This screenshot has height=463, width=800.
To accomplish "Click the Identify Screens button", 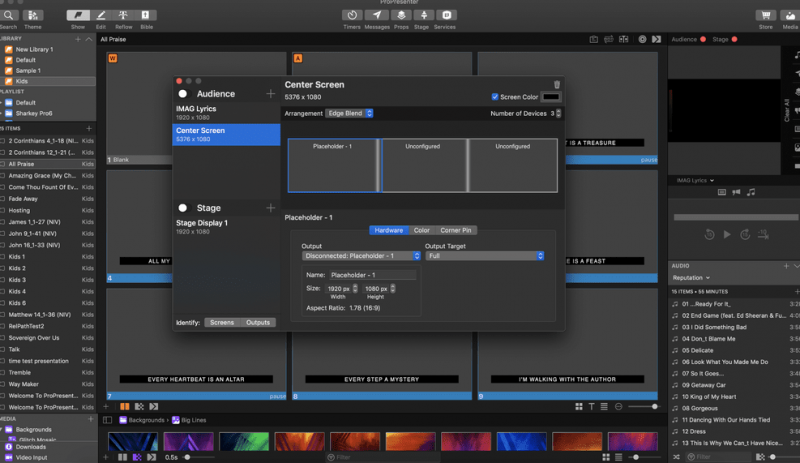I will coord(222,322).
